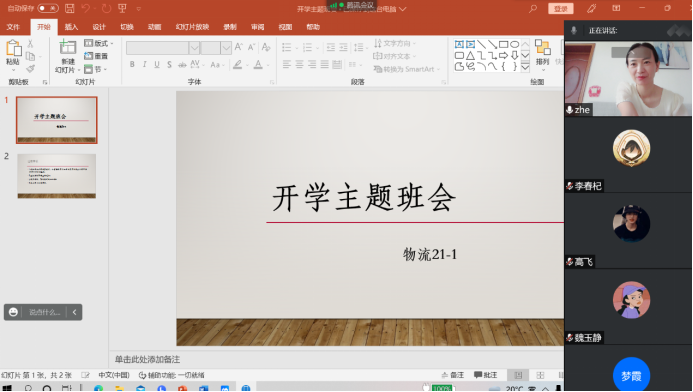Image resolution: width=693 pixels, height=392 pixels.
Task: Click the 说点什么 chat input box
Action: [x=44, y=312]
